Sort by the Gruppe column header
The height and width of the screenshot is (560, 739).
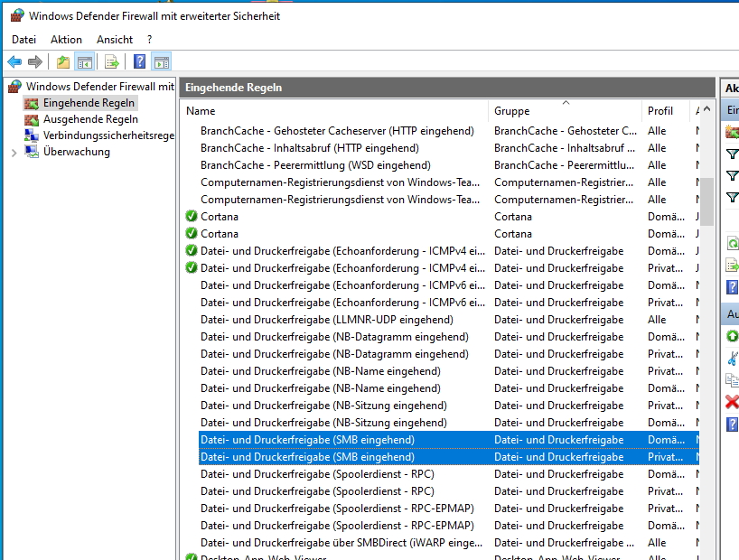click(565, 111)
